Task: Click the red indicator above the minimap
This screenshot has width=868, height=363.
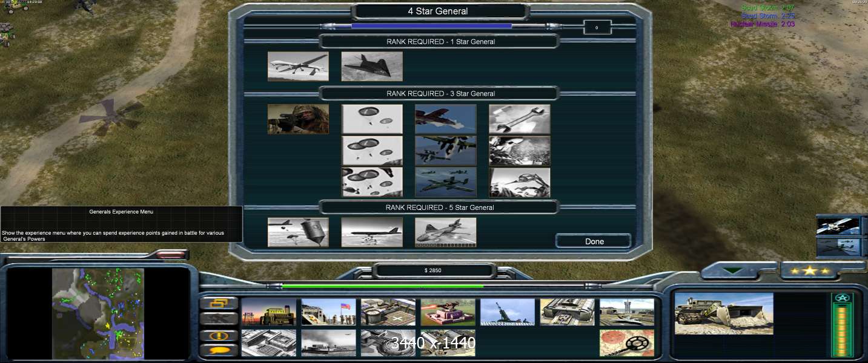Action: pyautogui.click(x=171, y=255)
